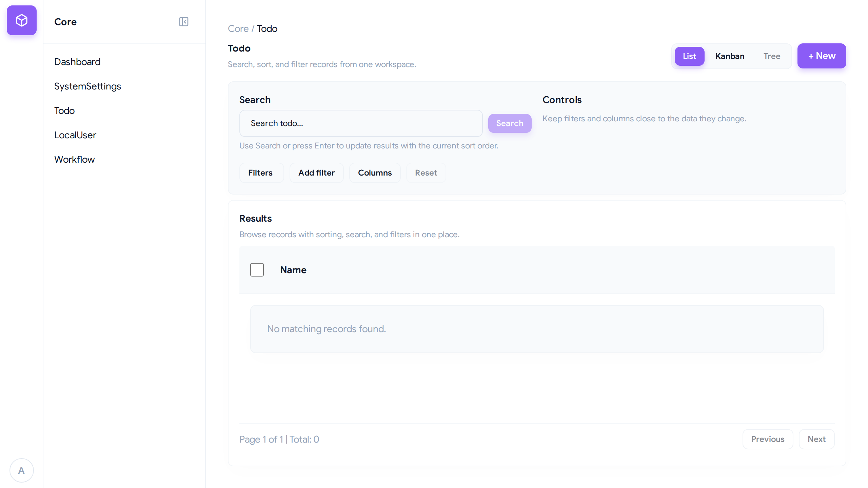
Task: Open Dashboard in the sidebar
Action: coord(77,62)
